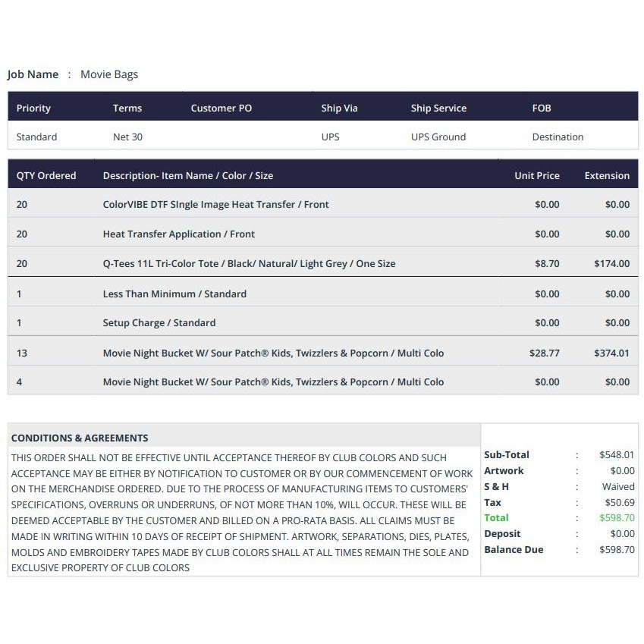
Task: Click the green Total amount $598.70
Action: coord(617,517)
